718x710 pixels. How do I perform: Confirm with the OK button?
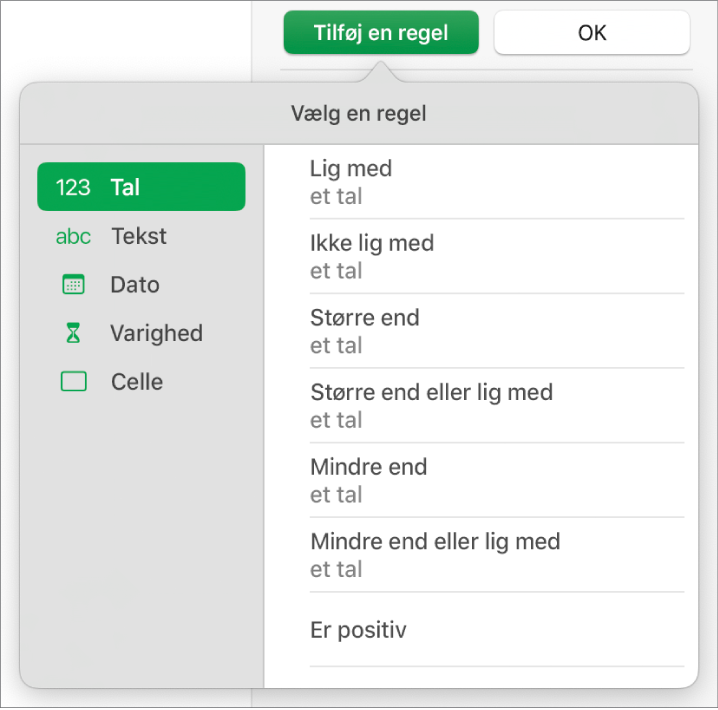pyautogui.click(x=592, y=33)
